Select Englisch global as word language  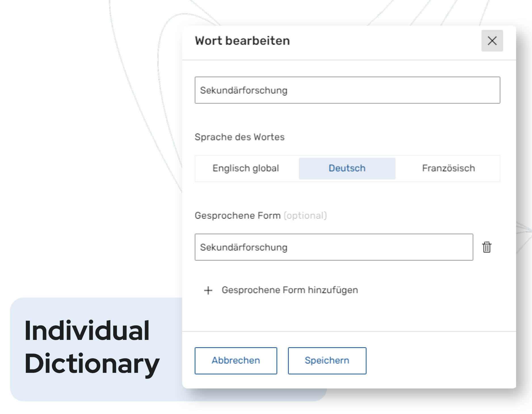click(x=246, y=168)
